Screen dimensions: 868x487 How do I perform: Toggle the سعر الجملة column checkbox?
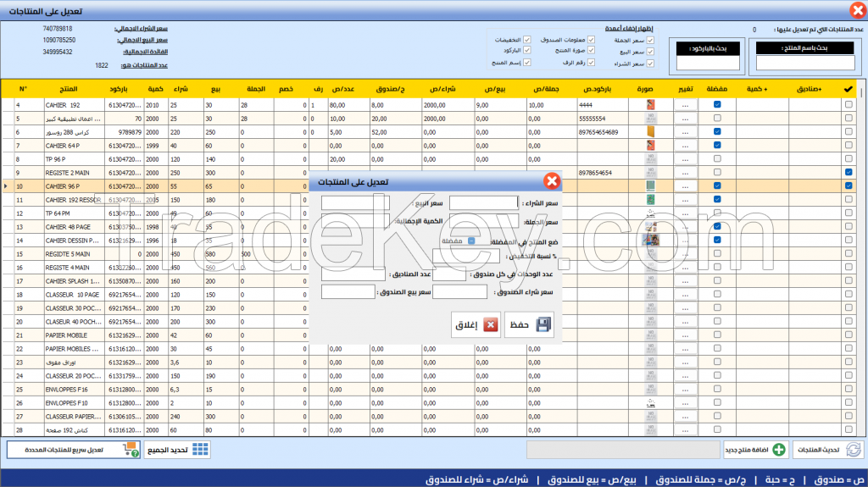[x=650, y=41]
